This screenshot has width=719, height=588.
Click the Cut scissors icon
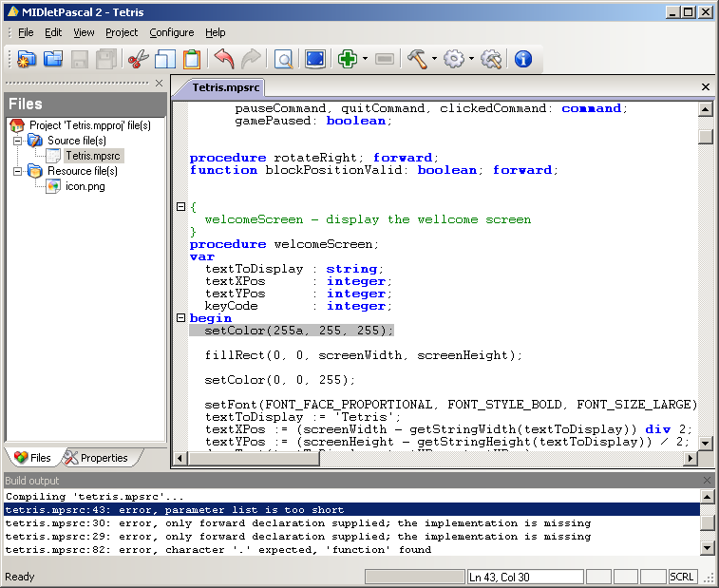click(139, 59)
